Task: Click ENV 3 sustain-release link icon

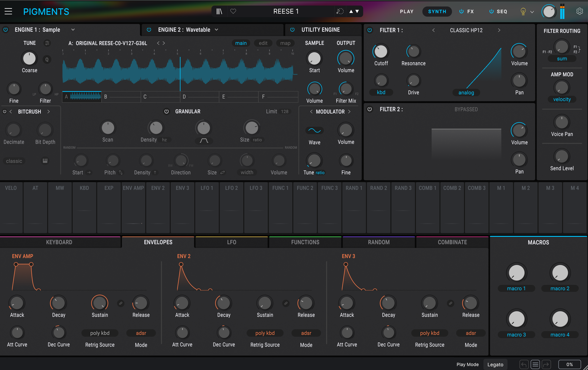Action: pyautogui.click(x=451, y=303)
